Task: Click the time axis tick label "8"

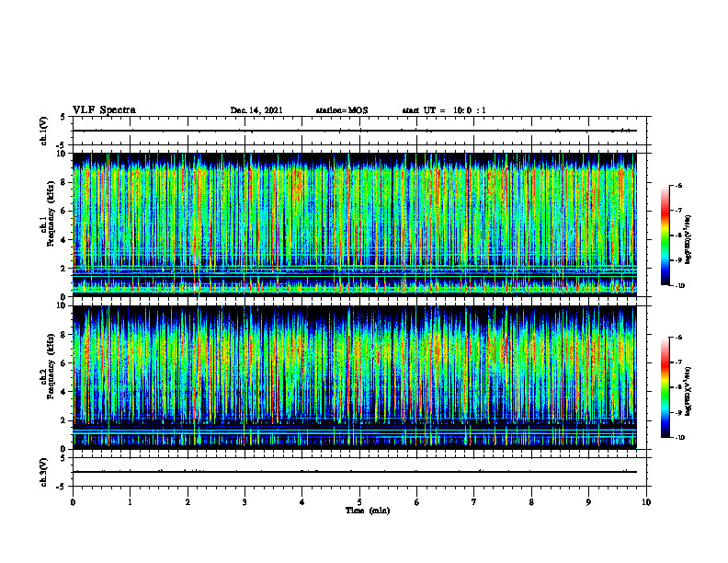Action: point(531,502)
